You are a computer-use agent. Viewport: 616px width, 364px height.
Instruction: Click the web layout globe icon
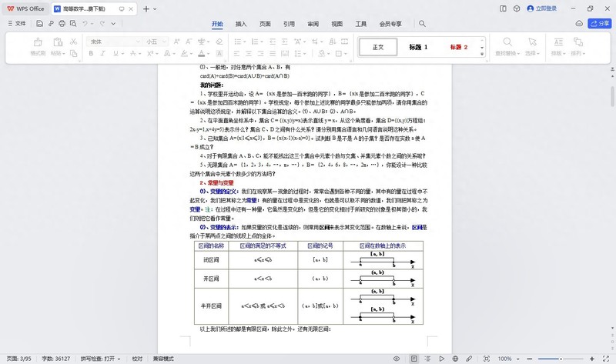455,359
